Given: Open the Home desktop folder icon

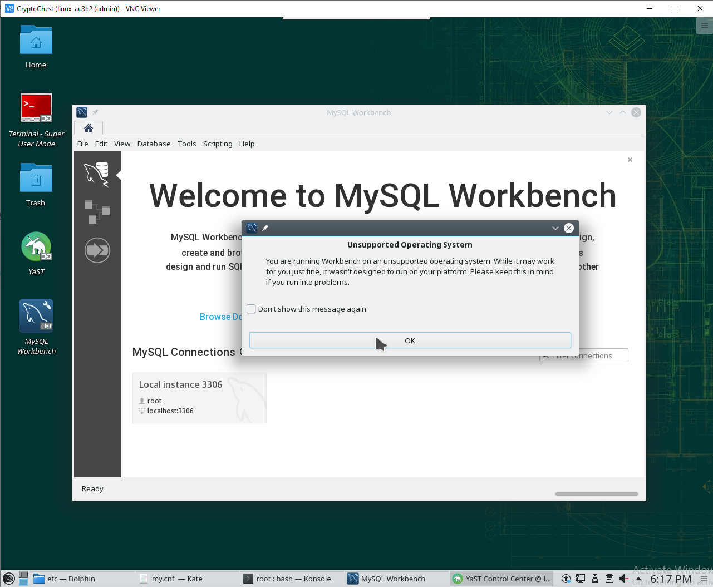Looking at the screenshot, I should click(x=36, y=41).
